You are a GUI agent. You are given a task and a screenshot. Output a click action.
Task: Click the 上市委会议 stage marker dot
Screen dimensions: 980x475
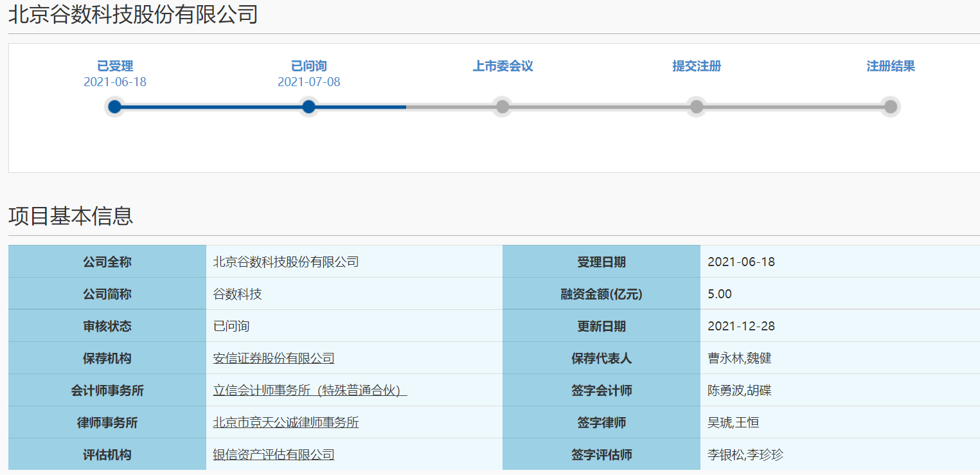coord(503,107)
